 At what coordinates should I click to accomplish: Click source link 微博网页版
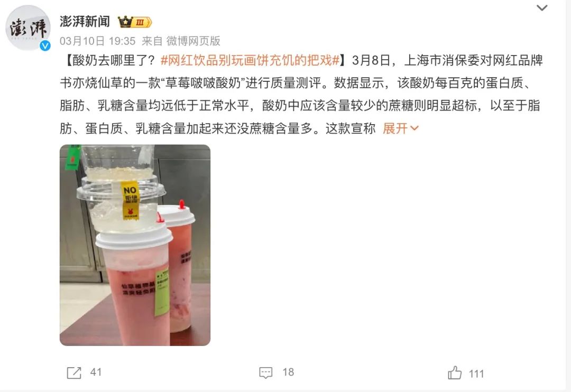[x=194, y=41]
